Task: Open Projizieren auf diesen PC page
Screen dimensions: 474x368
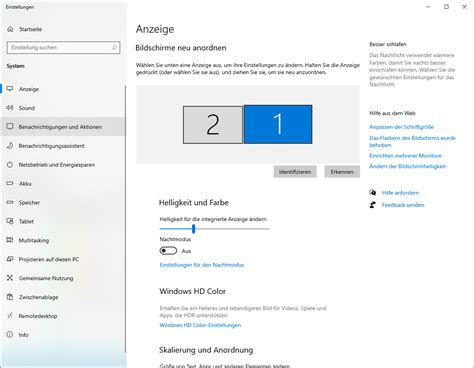Action: pyautogui.click(x=63, y=259)
